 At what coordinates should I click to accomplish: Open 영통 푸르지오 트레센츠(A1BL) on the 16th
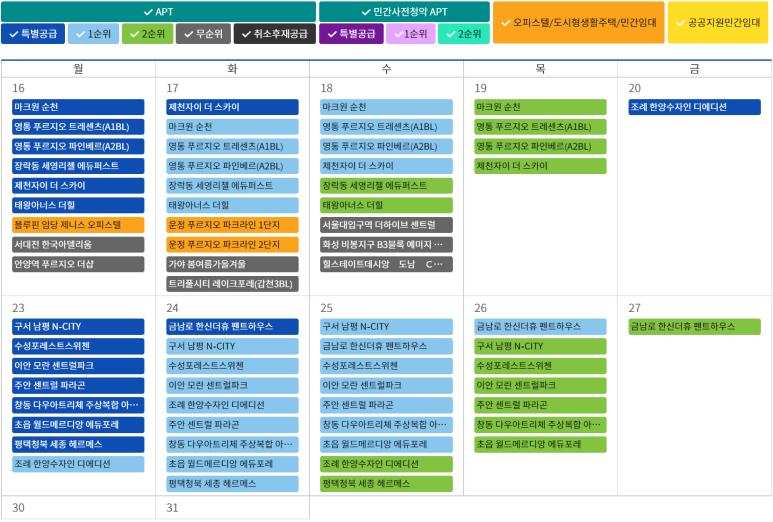coord(78,127)
